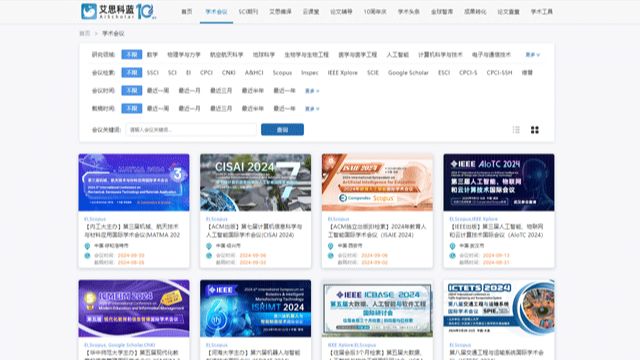This screenshot has height=360, width=640.
Task: Open ISRIMT 2024 banner thumbnail
Action: [x=256, y=308]
